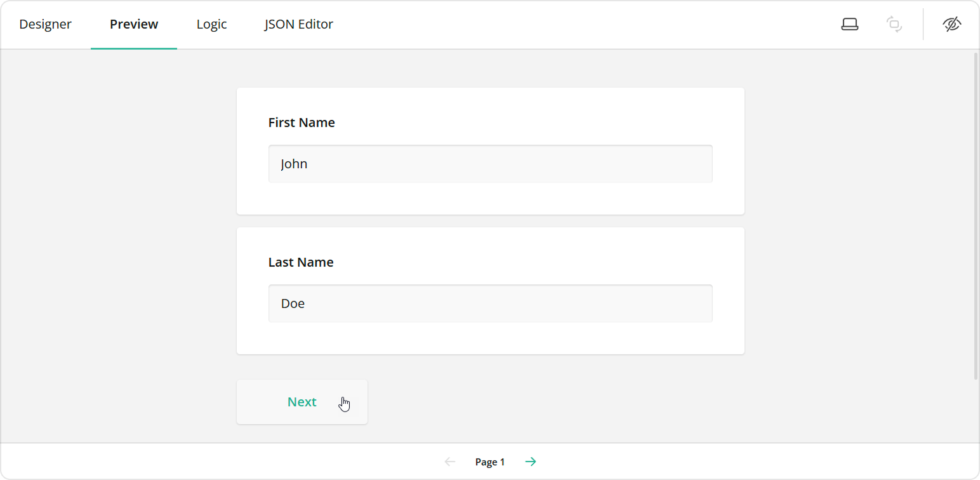Click the Page 1 label at the bottom
This screenshot has width=980, height=480.
[489, 462]
